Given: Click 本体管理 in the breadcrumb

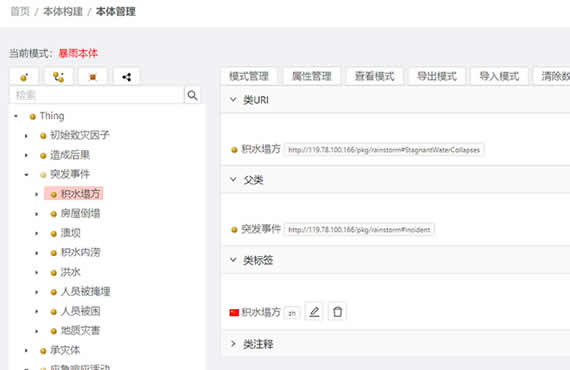Looking at the screenshot, I should point(116,12).
